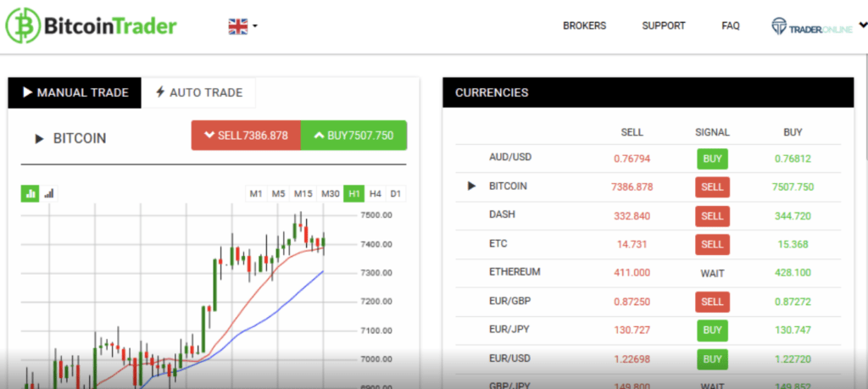
Task: Click the DASH buy price 344.720
Action: [x=793, y=216]
